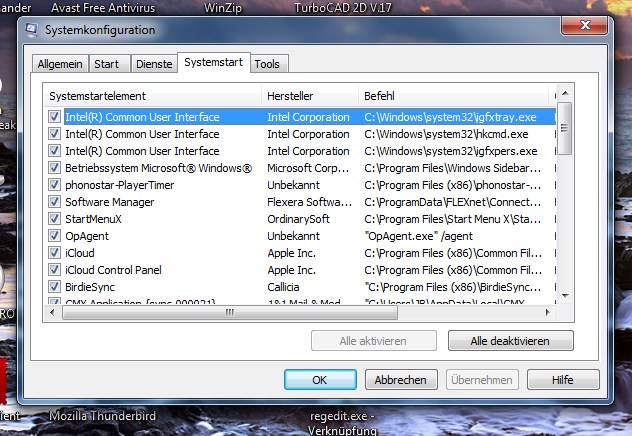
Task: Select the Systemstart tab
Action: pyautogui.click(x=214, y=62)
